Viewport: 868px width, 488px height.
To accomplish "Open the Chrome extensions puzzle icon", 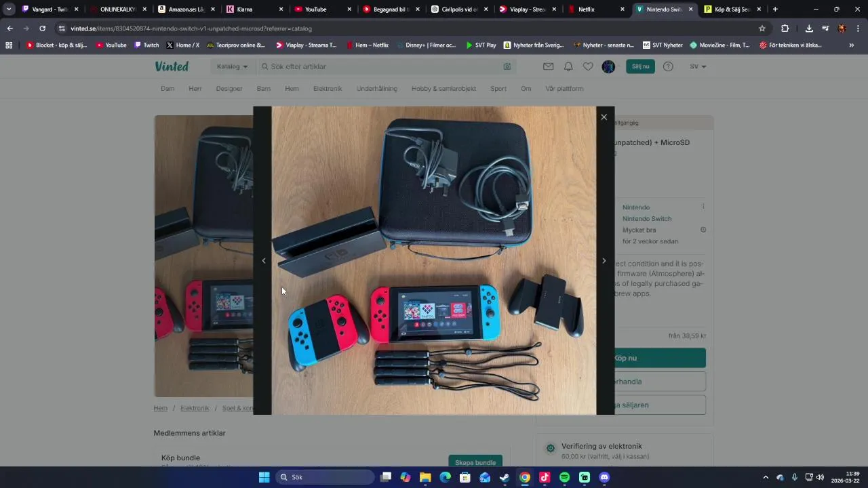I will pos(785,28).
